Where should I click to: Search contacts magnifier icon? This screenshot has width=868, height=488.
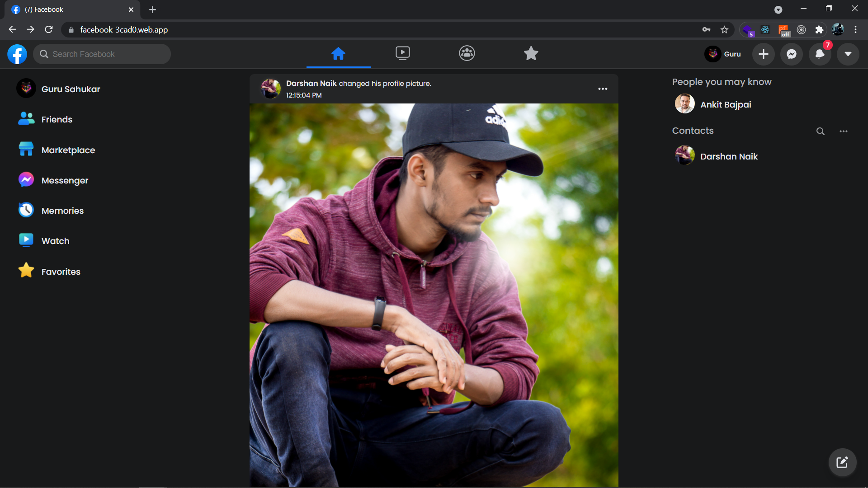click(820, 131)
